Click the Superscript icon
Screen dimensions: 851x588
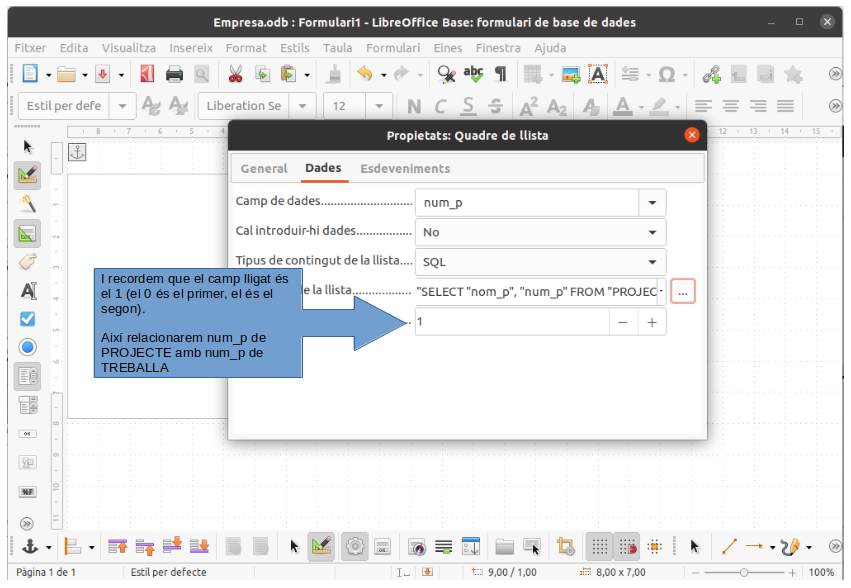tap(528, 106)
